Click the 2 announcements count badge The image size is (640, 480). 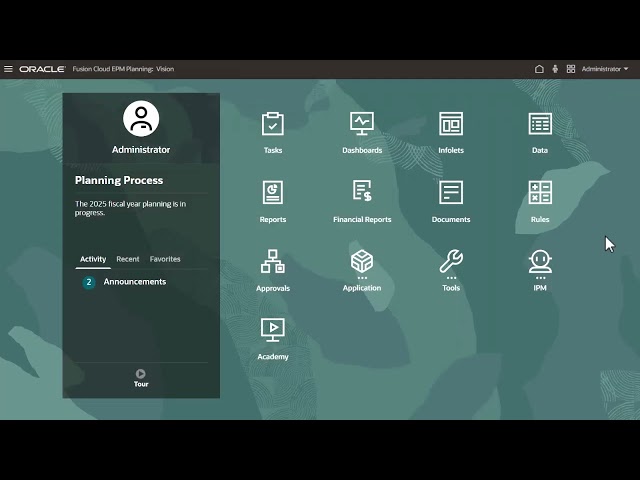point(89,282)
